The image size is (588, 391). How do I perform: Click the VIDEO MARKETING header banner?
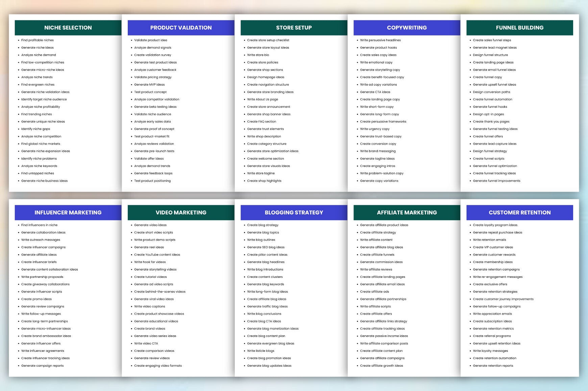point(181,212)
